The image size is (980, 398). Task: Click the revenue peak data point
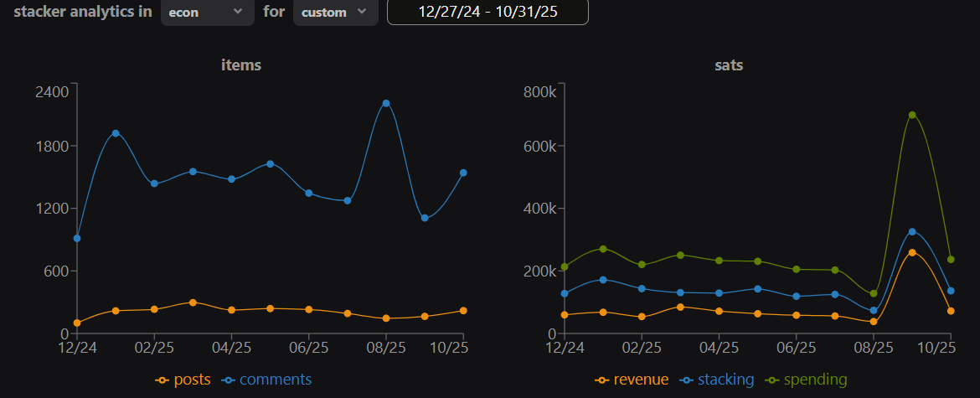912,252
